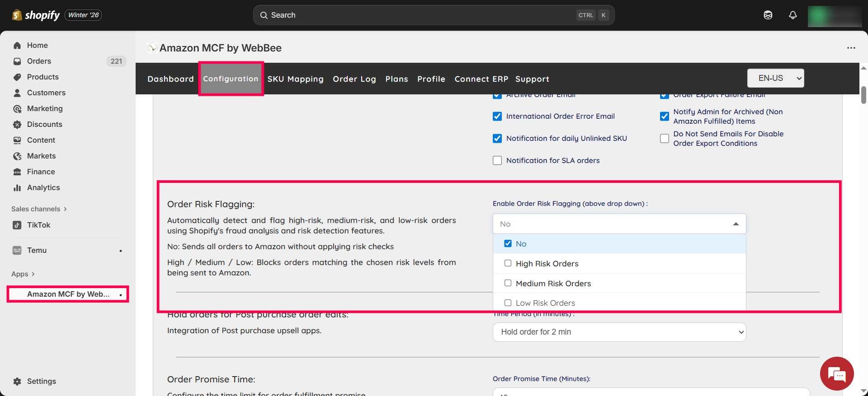Check the High Risk Orders option
The width and height of the screenshot is (868, 396).
pyautogui.click(x=508, y=263)
